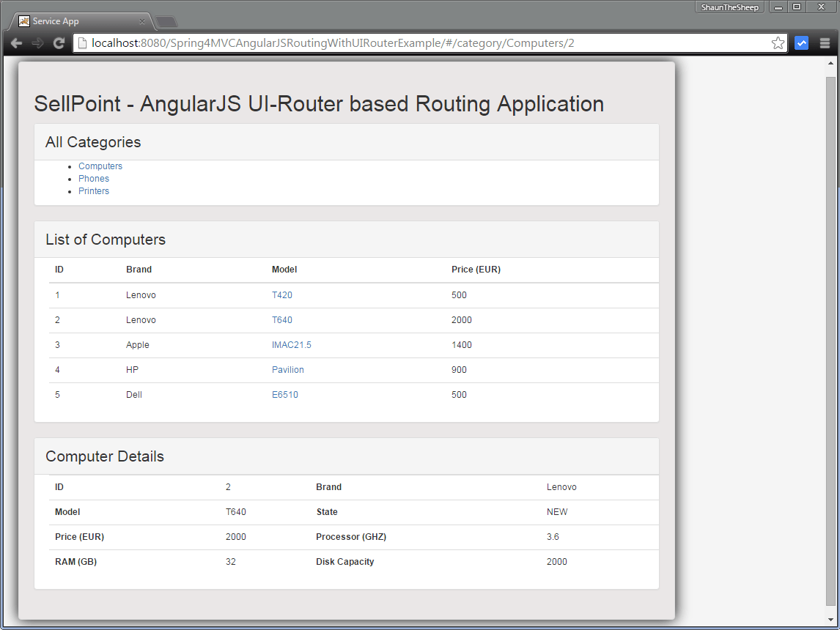Open the HP Pavilion model link
The image size is (840, 630).
pos(287,369)
